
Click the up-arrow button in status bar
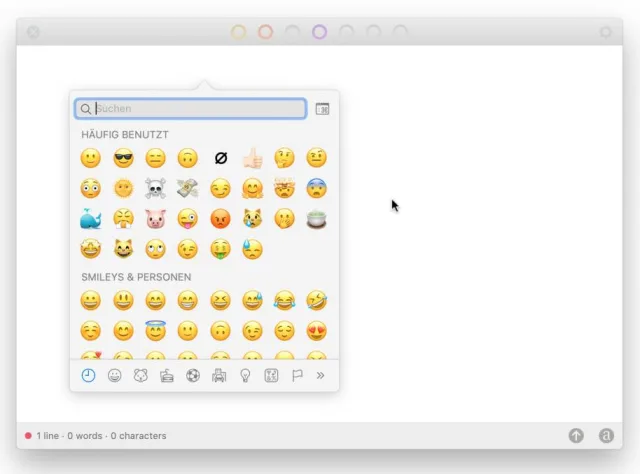[x=576, y=436]
